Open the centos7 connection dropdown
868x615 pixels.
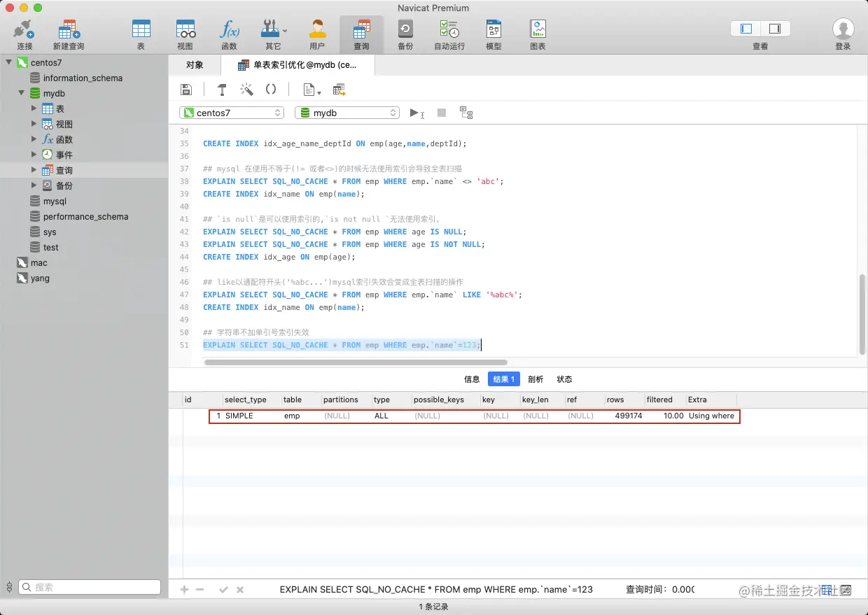(232, 113)
